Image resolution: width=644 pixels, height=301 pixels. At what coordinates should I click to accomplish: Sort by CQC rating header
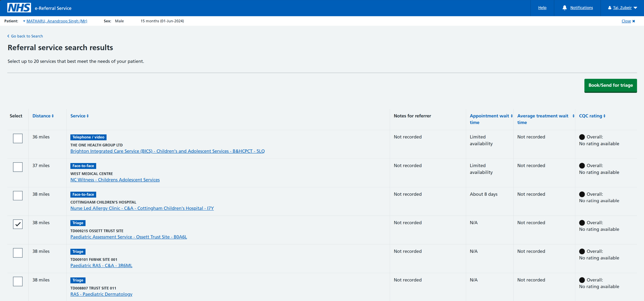click(x=590, y=116)
